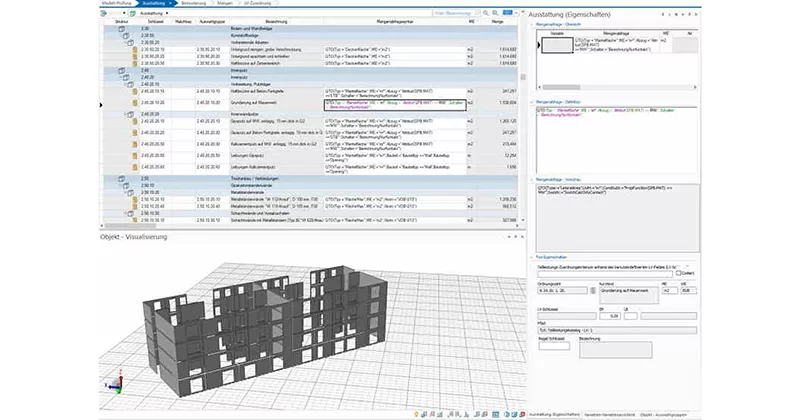
Task: Click the 3D axis gizmo in the visualization
Action: [116, 385]
